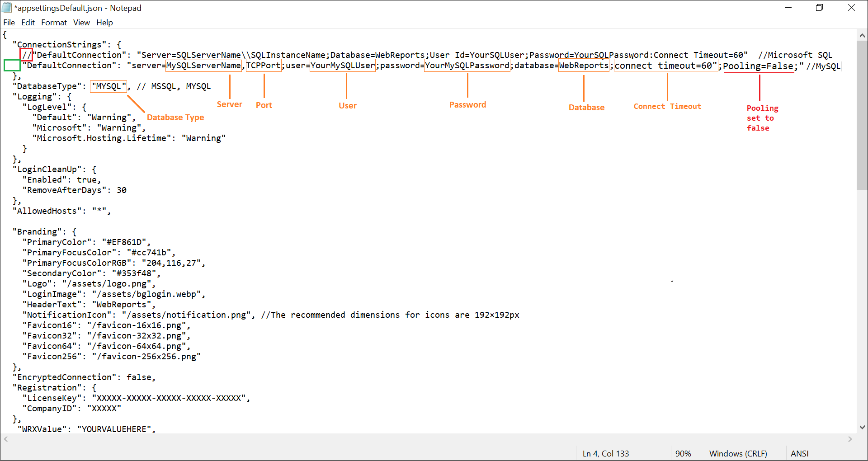868x461 pixels.
Task: Click the "Enabled": true line
Action: pos(62,180)
